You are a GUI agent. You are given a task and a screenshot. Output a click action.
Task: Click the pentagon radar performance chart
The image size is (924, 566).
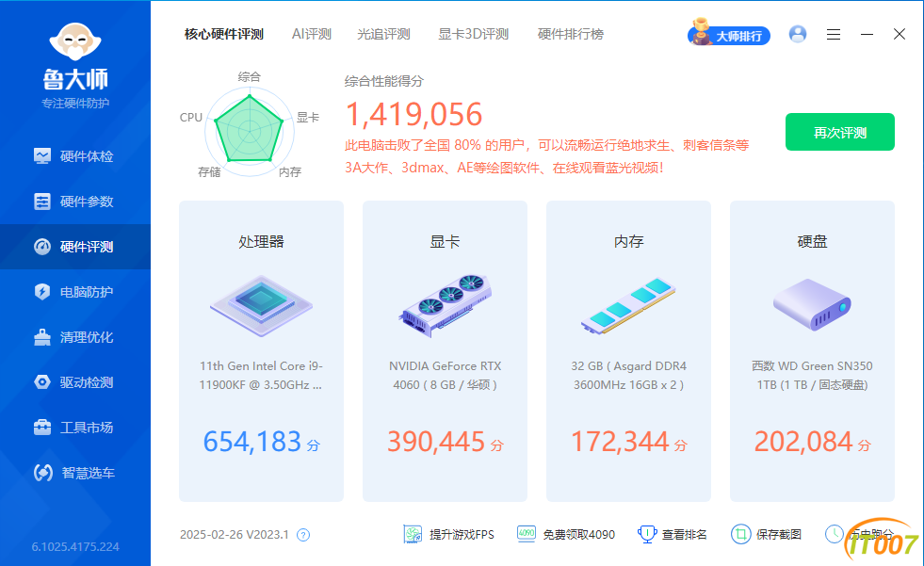pyautogui.click(x=250, y=129)
